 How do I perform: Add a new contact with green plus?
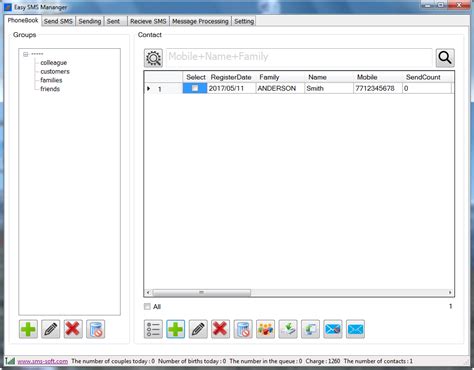point(176,329)
